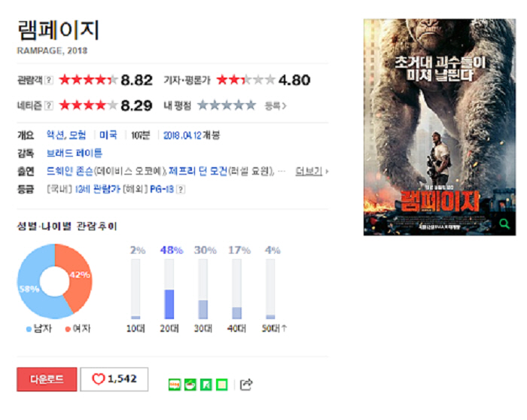
Task: Click the green memo square icon
Action: (x=222, y=385)
